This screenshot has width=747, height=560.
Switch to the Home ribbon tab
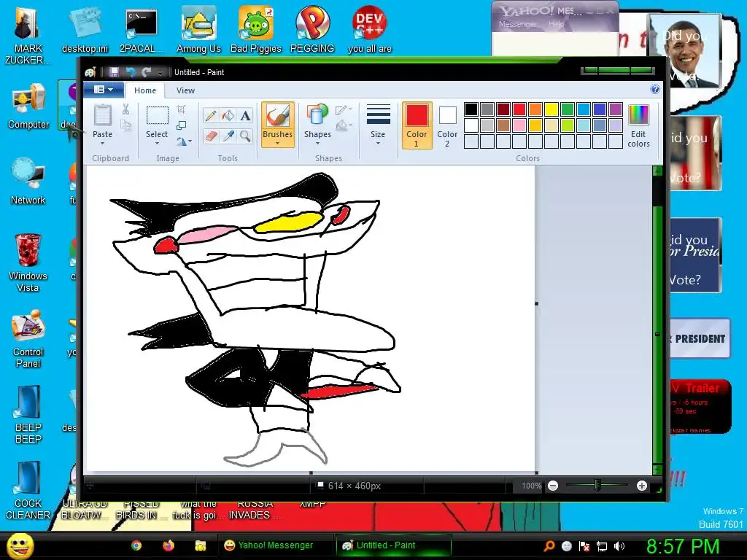tap(145, 90)
